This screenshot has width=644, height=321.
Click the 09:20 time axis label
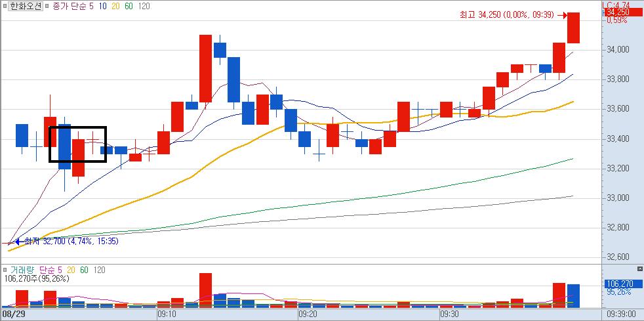(308, 314)
